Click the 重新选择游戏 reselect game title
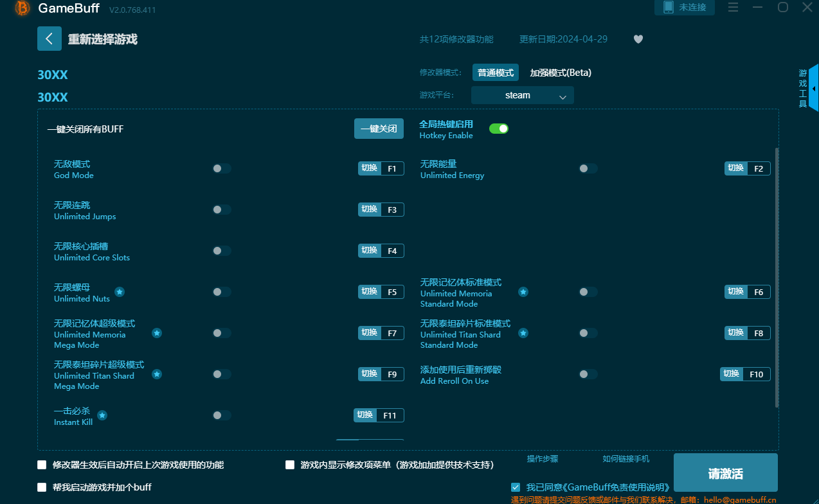 103,39
